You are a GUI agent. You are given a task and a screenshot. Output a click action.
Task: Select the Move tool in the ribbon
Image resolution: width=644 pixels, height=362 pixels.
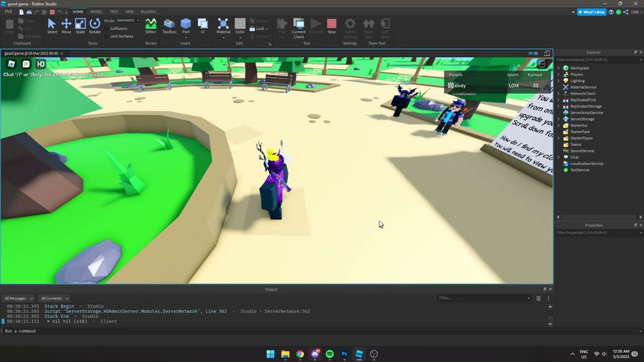click(66, 26)
